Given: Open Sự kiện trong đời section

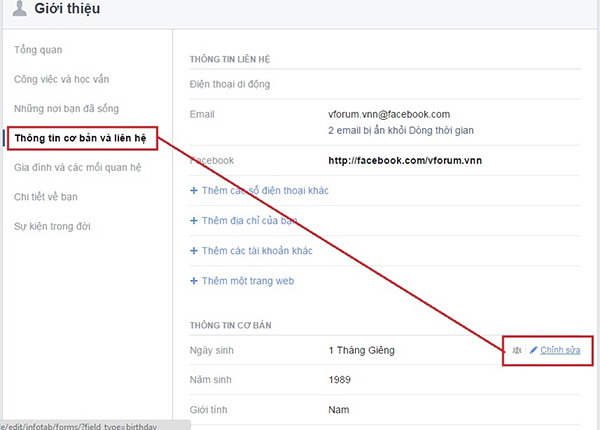Looking at the screenshot, I should point(52,226).
